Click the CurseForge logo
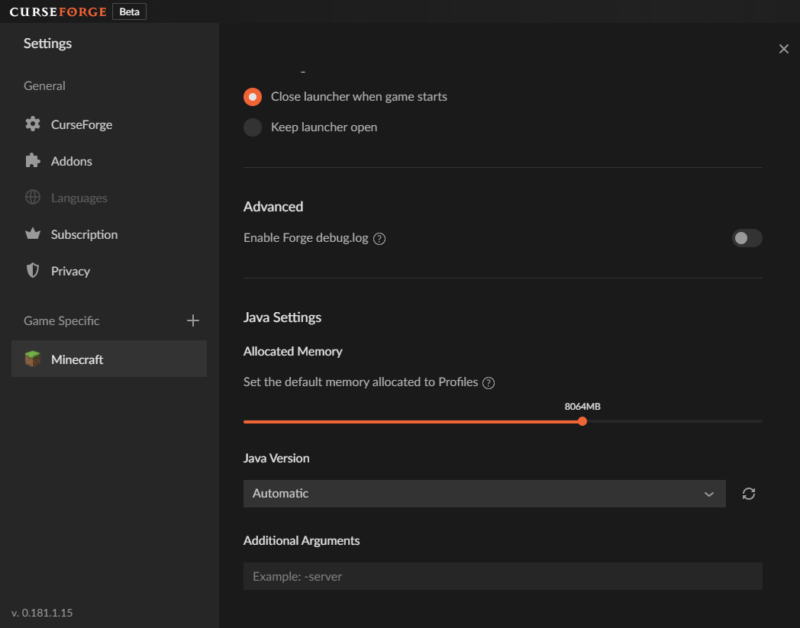Screen dimensions: 800x628 (58, 12)
